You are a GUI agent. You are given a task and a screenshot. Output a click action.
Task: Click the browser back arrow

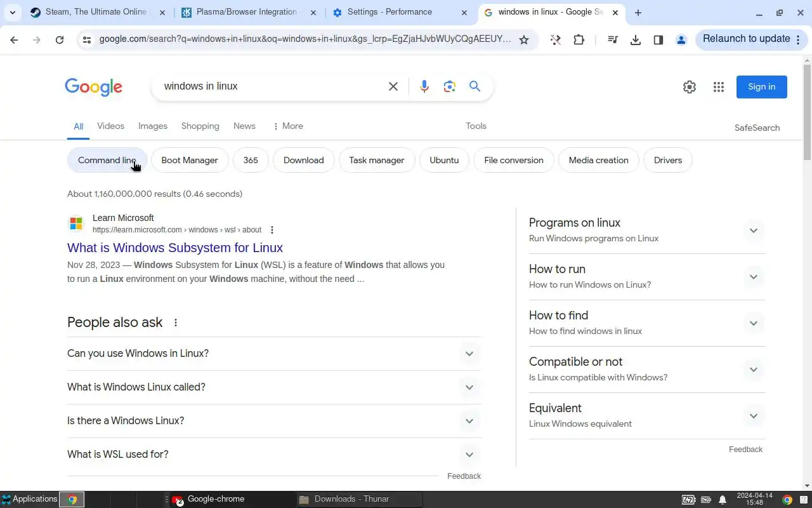14,39
